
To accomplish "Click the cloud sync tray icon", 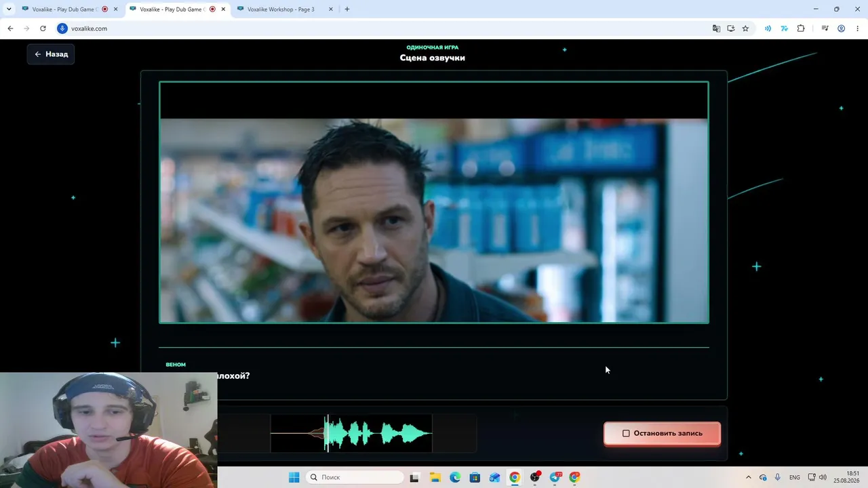I will pyautogui.click(x=763, y=477).
